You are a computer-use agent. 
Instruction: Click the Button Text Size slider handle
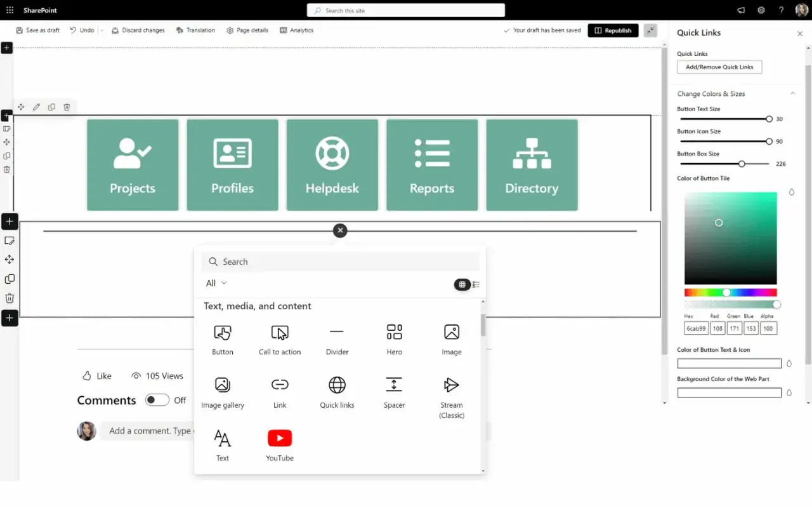[x=769, y=119]
